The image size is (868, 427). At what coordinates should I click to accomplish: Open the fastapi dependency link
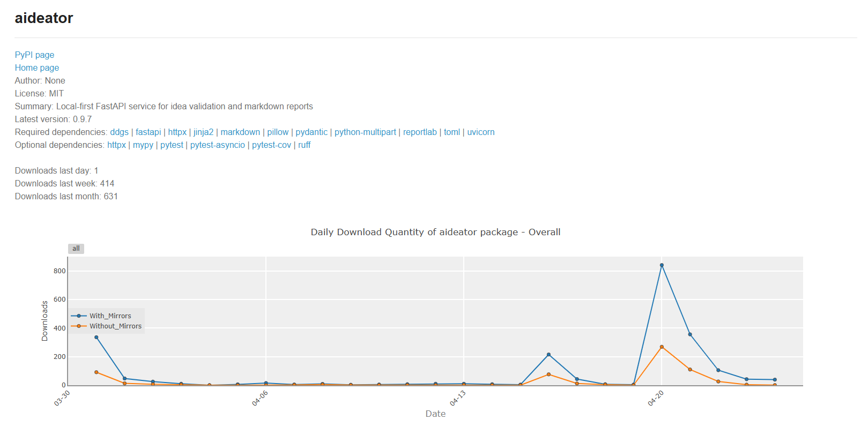pyautogui.click(x=148, y=132)
